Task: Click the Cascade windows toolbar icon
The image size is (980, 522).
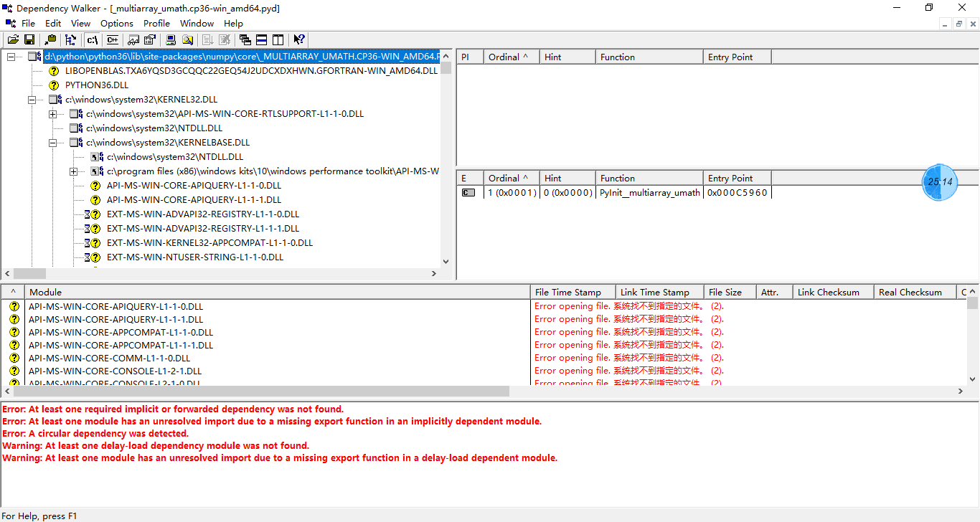Action: pos(245,40)
